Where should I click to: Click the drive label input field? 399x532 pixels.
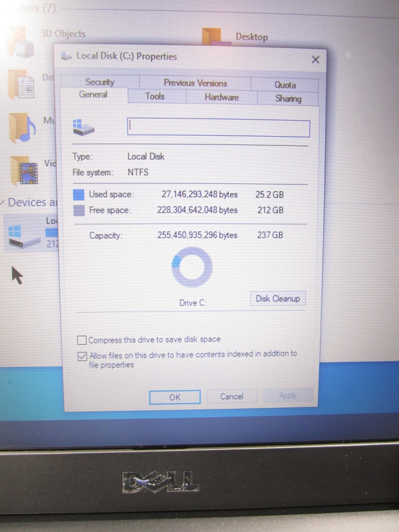point(218,128)
